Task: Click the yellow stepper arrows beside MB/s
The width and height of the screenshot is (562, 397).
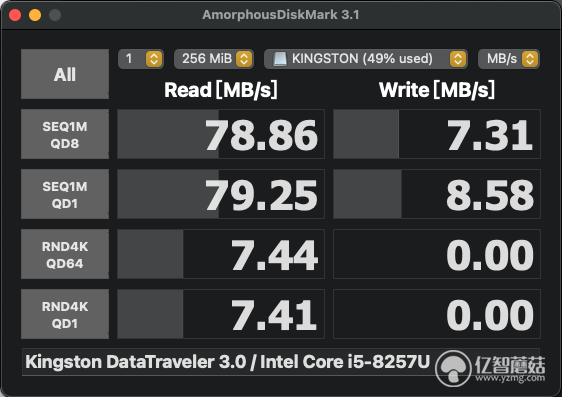Action: click(530, 59)
